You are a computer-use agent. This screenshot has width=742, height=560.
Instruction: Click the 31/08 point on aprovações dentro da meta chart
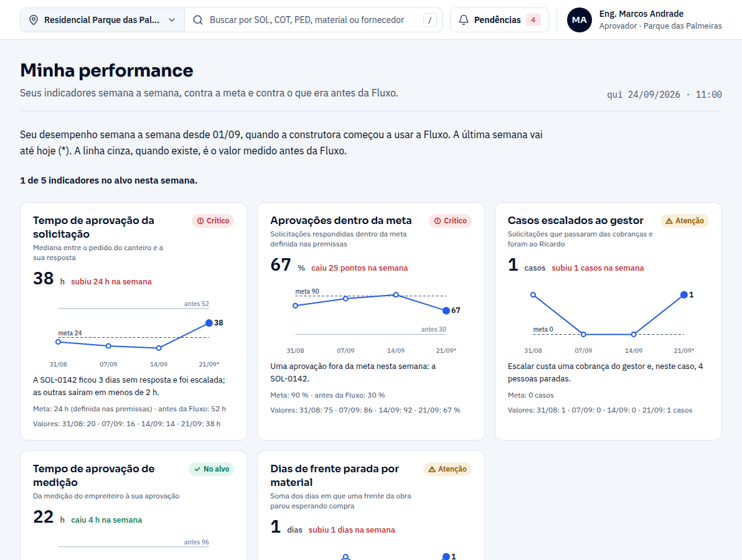click(295, 306)
